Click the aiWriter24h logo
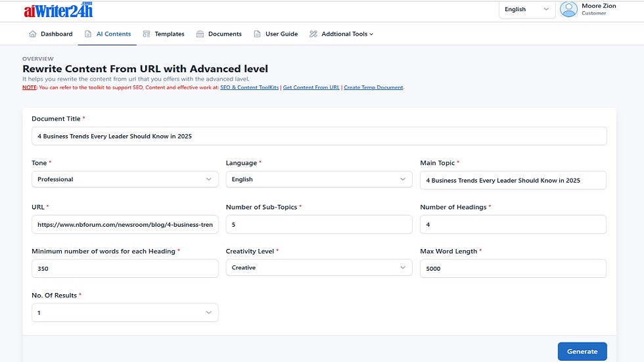644x362 pixels. (58, 10)
